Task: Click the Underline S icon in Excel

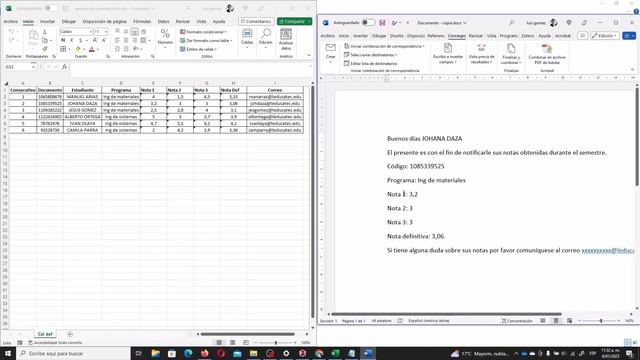Action: pos(80,40)
